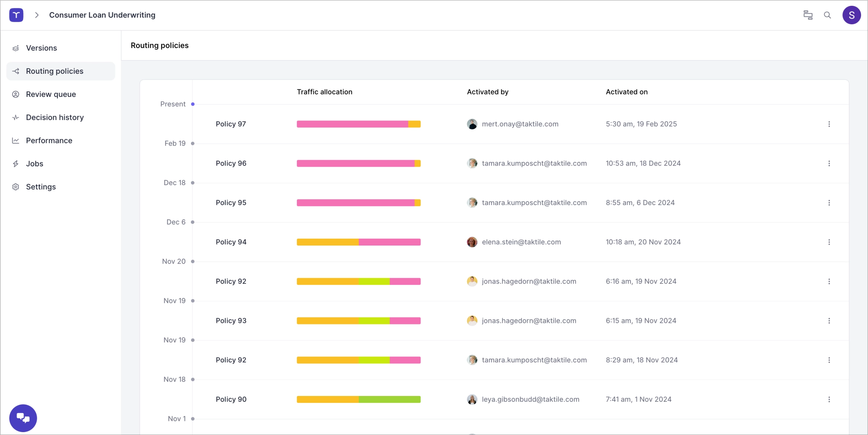Image resolution: width=868 pixels, height=435 pixels.
Task: Open Policy 94 three-dot options menu
Action: (x=829, y=242)
